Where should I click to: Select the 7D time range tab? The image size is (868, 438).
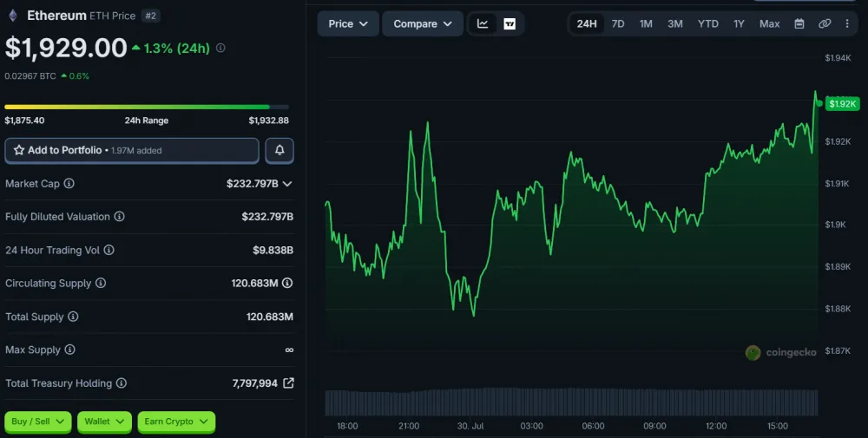point(618,23)
